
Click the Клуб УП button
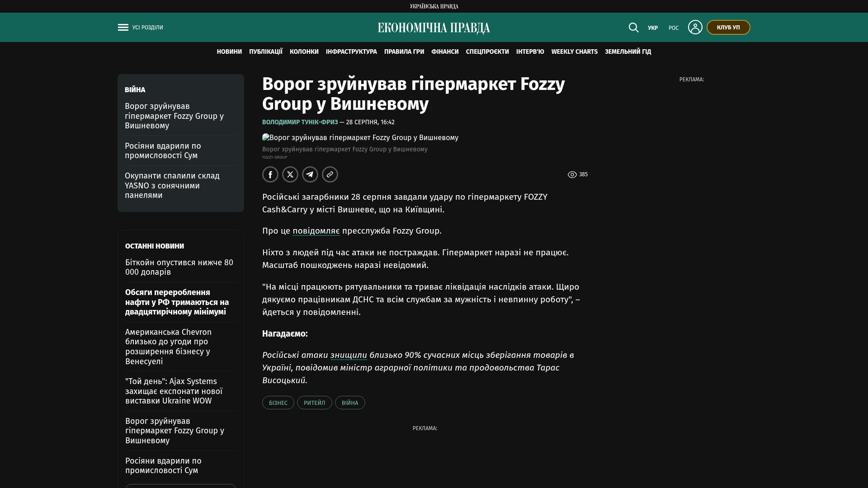[x=728, y=28]
